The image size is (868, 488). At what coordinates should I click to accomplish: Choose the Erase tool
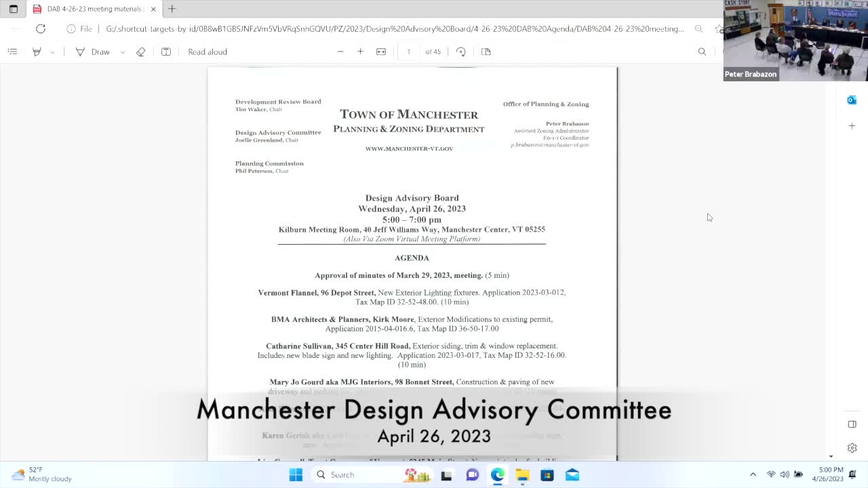[x=140, y=52]
